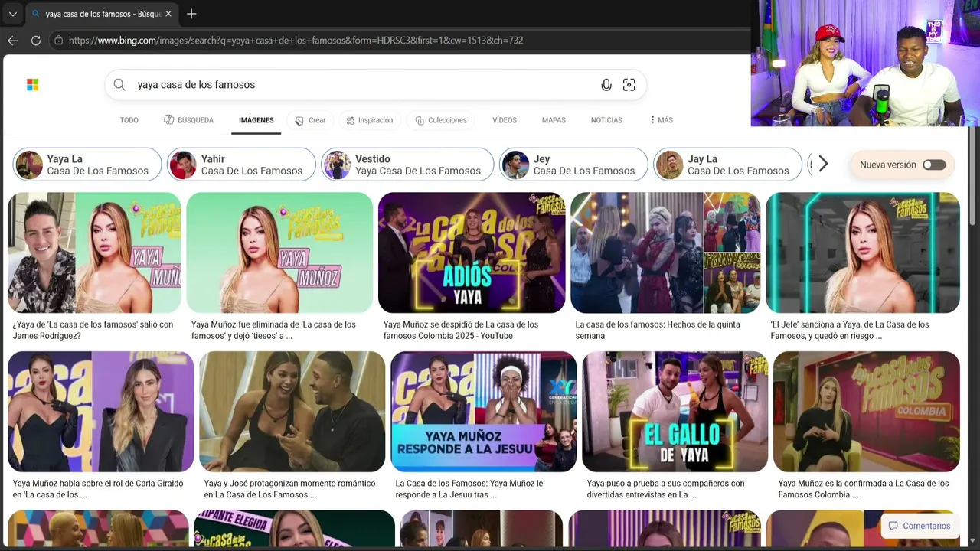Open visual search camera icon
This screenshot has height=551, width=980.
click(x=629, y=85)
